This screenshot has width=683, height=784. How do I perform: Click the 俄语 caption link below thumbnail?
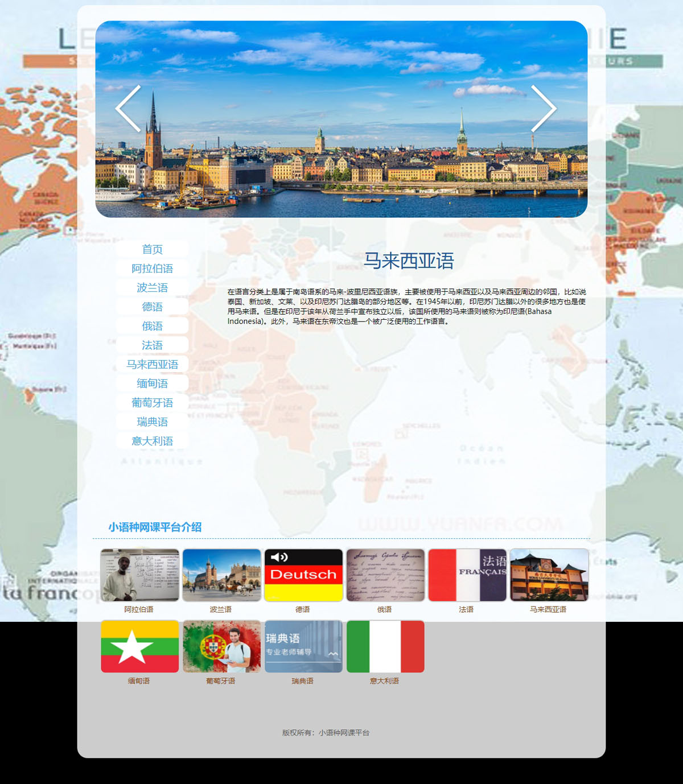point(385,609)
